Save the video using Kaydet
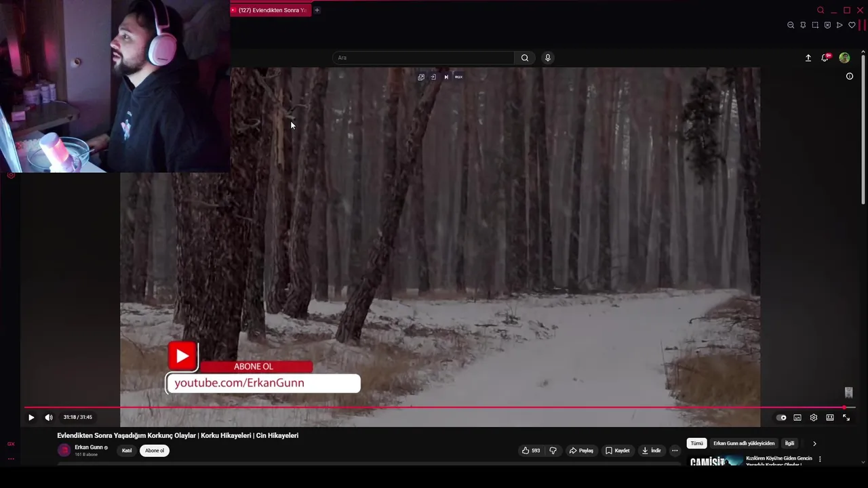868x488 pixels. (x=618, y=451)
